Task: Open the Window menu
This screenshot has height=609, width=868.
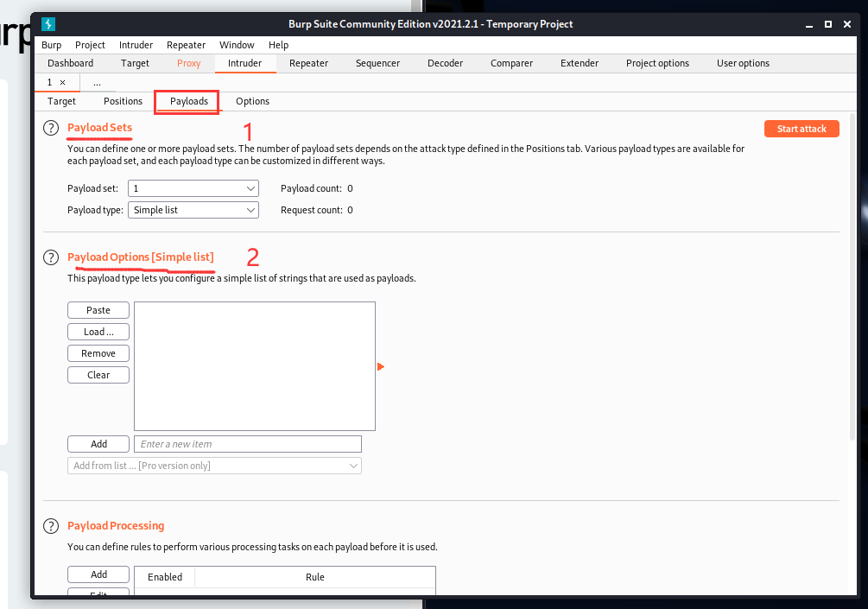Action: point(237,45)
